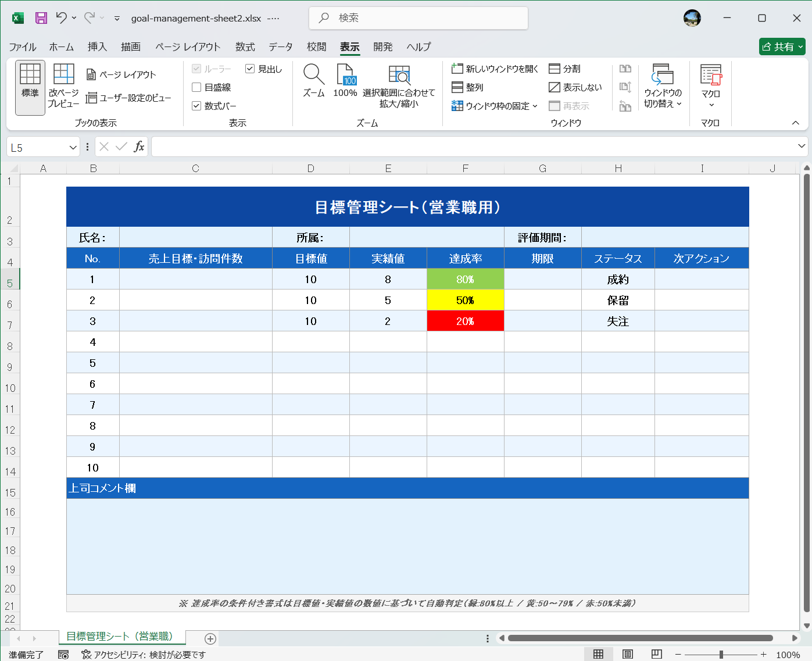Select the green 80% achievement cell
Viewport: 812px width, 661px height.
click(x=466, y=279)
